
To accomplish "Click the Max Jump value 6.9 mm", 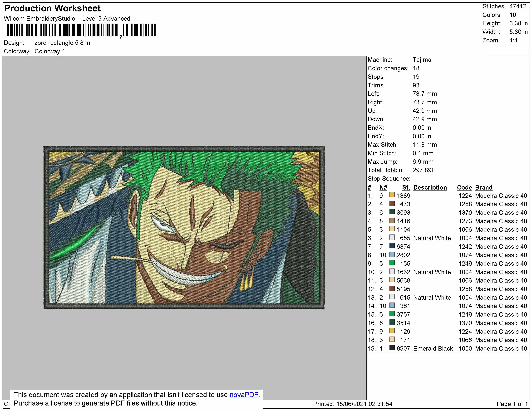I will [423, 162].
